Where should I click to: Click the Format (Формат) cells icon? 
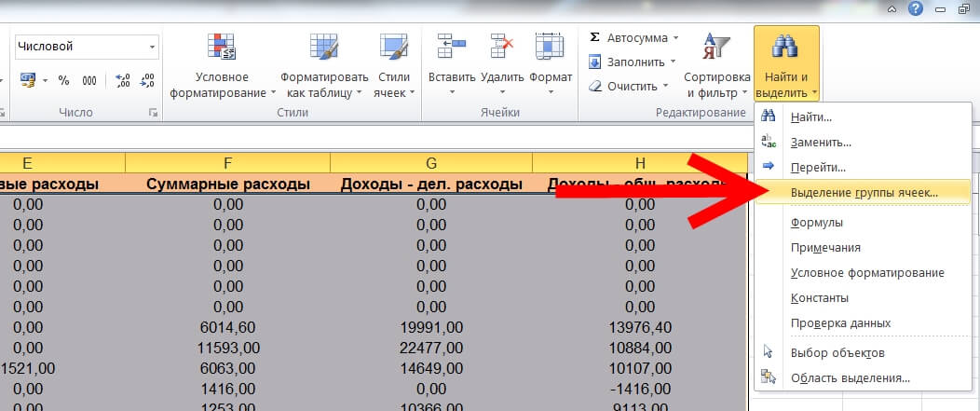coord(550,48)
